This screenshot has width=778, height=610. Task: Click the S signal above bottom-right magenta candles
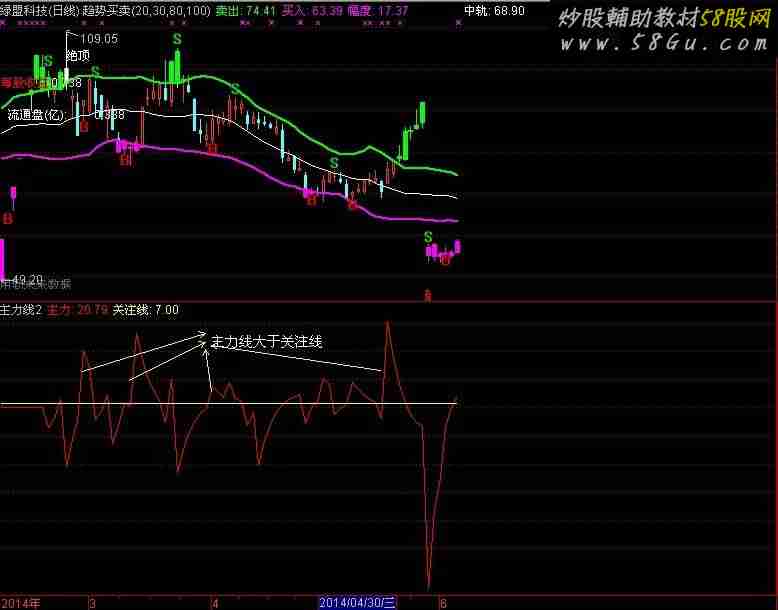click(428, 237)
